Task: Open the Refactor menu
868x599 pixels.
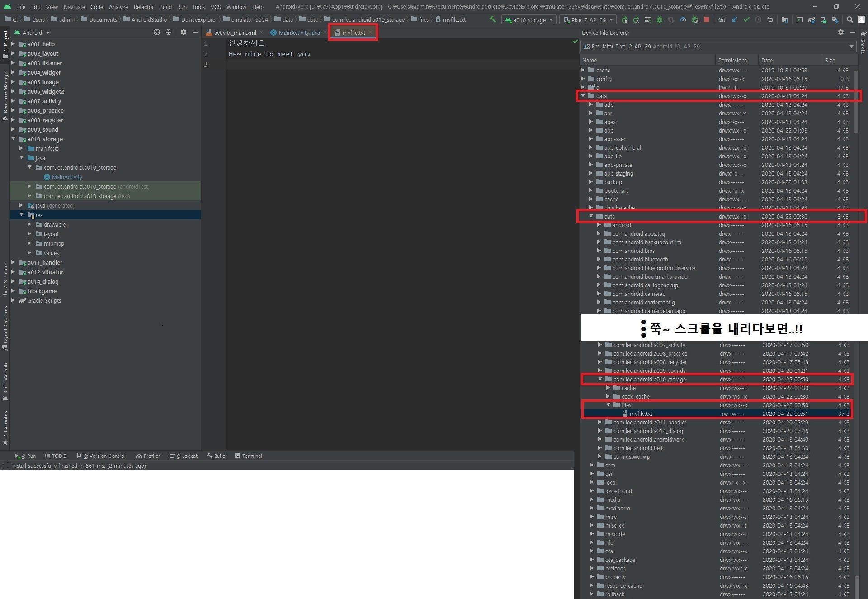Action: pyautogui.click(x=143, y=7)
